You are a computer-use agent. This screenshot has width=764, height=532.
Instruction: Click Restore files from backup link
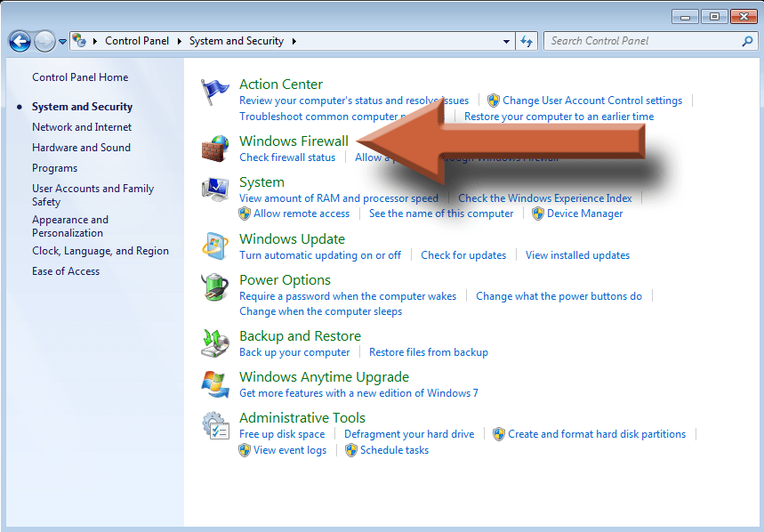429,352
